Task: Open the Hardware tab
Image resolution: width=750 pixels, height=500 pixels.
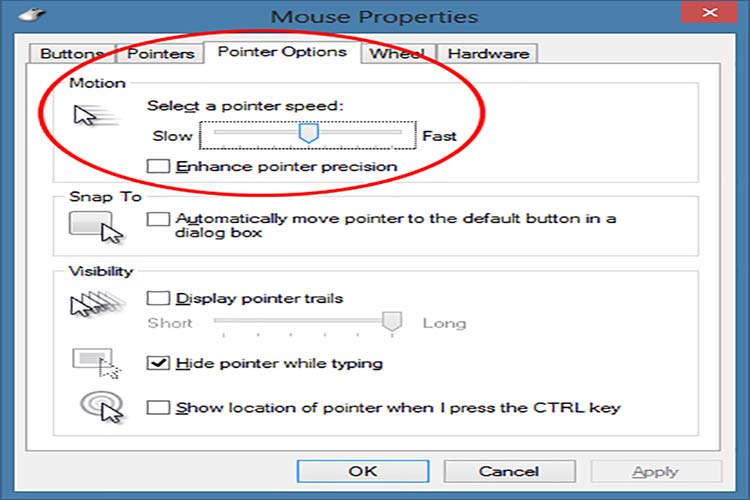Action: pyautogui.click(x=488, y=54)
